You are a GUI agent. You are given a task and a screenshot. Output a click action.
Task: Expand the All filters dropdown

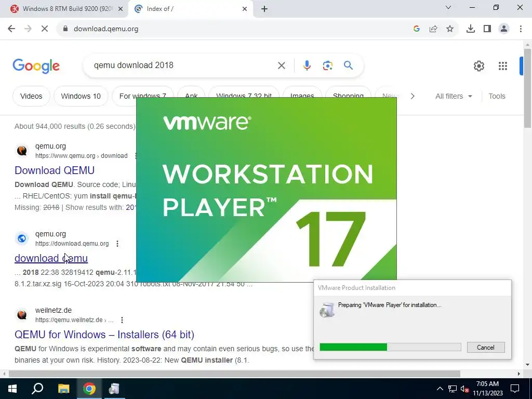click(x=454, y=96)
